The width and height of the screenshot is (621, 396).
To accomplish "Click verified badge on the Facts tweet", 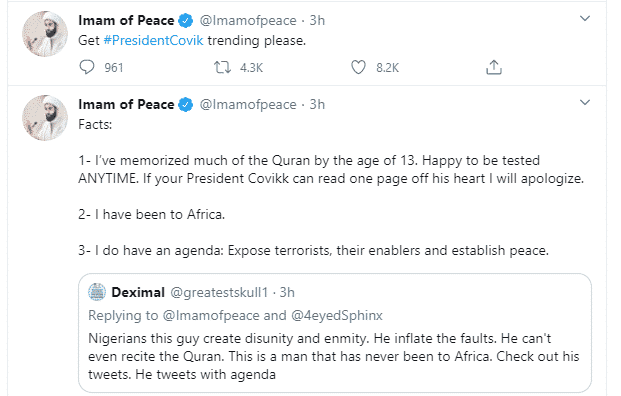I will (185, 105).
